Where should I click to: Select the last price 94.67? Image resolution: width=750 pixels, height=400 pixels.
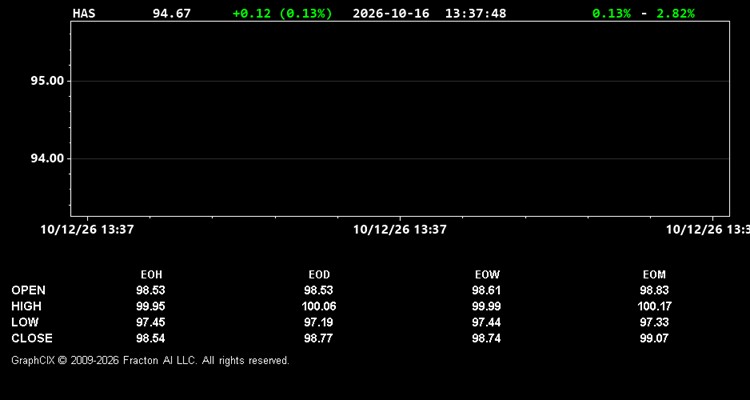[x=171, y=13]
